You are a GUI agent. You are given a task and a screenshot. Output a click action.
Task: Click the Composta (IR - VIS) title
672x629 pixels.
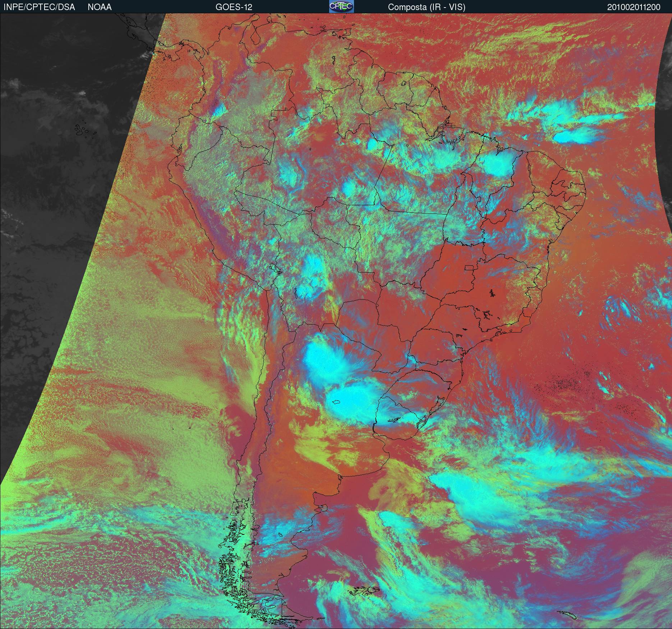[427, 7]
